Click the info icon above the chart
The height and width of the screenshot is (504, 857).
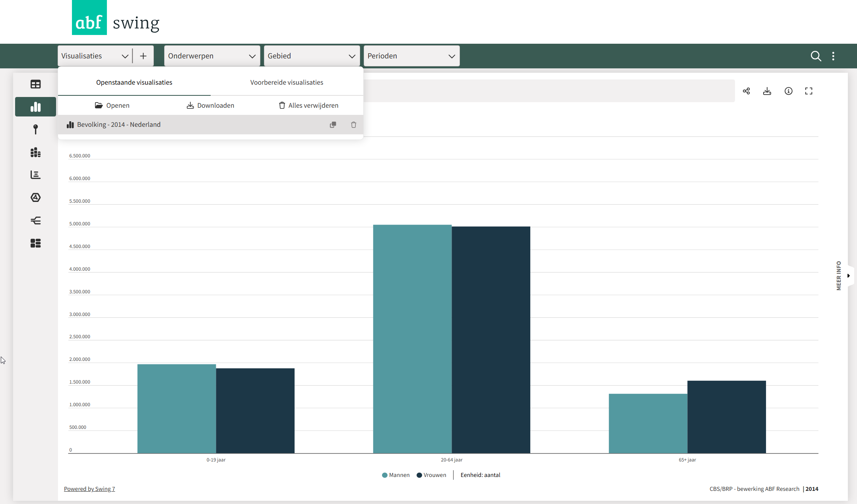[x=788, y=91]
